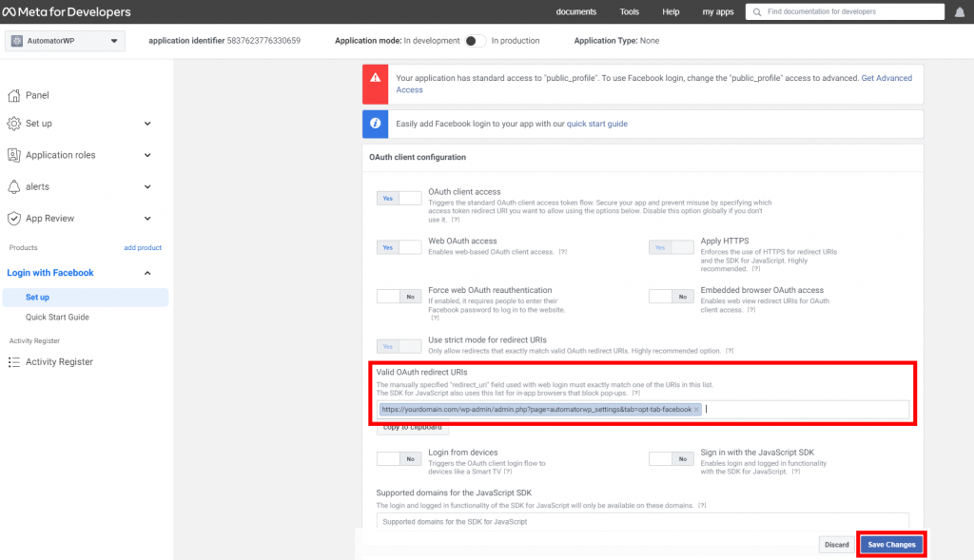Click the blue info icon

tap(375, 123)
